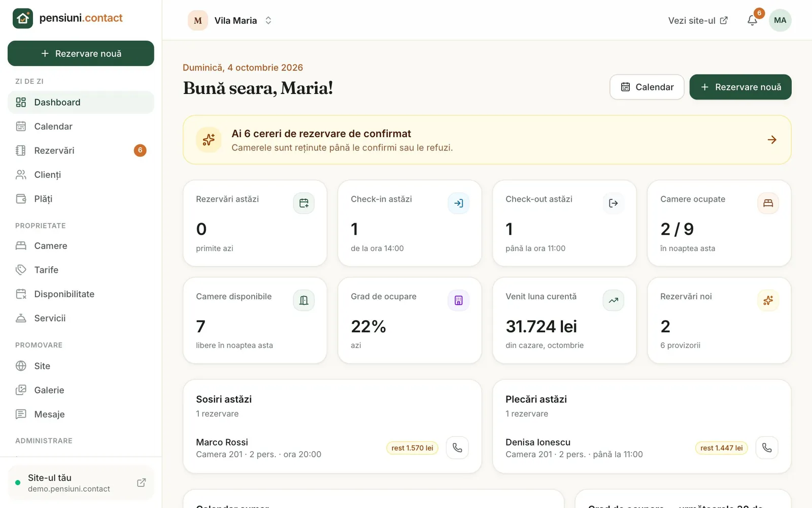Click the pensiuni.contact house logo icon
Image resolution: width=812 pixels, height=508 pixels.
(23, 18)
